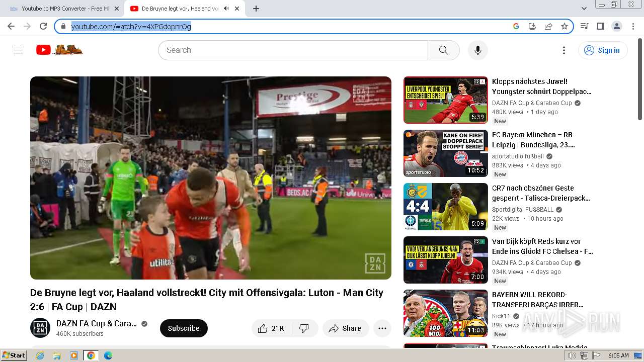Open Chrome three-dot menu
Image resolution: width=644 pixels, height=362 pixels.
click(633, 26)
